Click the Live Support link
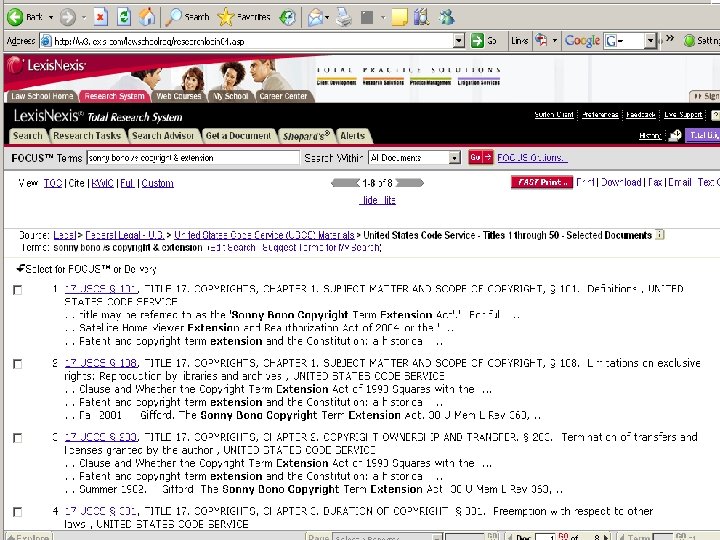 [683, 114]
